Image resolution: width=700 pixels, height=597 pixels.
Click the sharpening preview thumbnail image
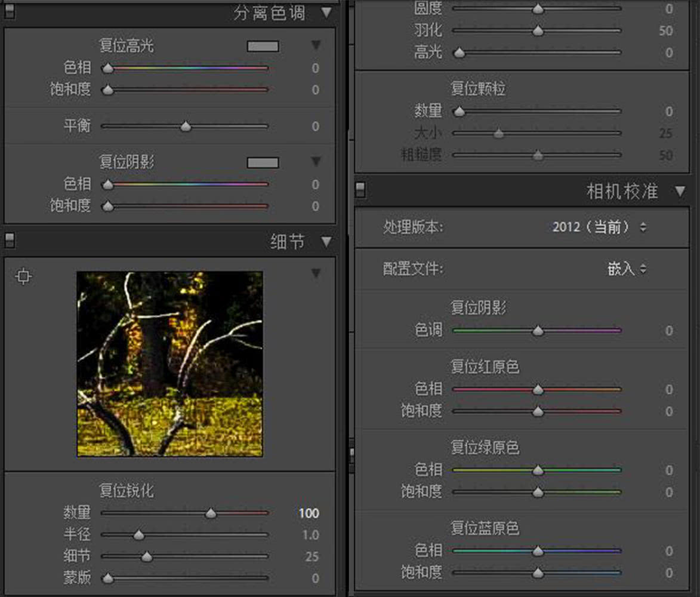[169, 365]
